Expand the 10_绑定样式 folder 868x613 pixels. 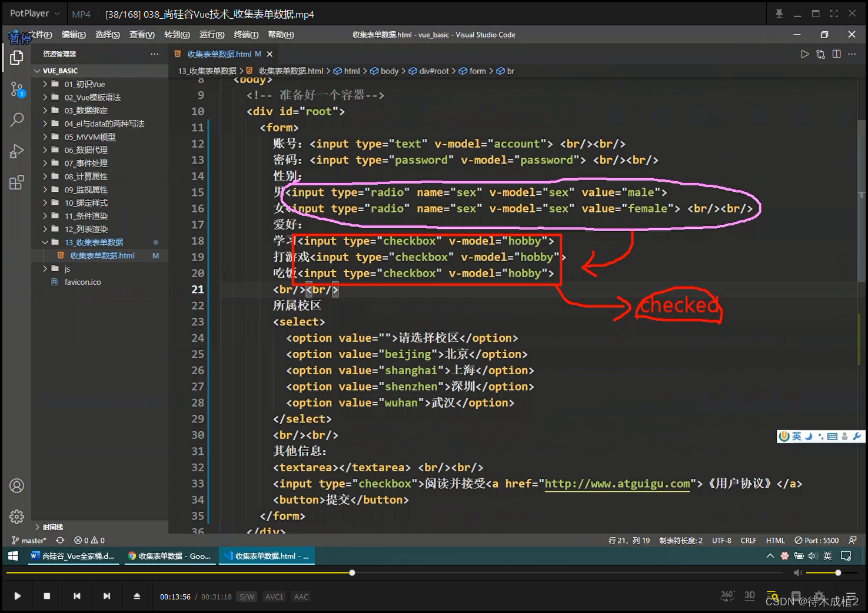click(99, 202)
